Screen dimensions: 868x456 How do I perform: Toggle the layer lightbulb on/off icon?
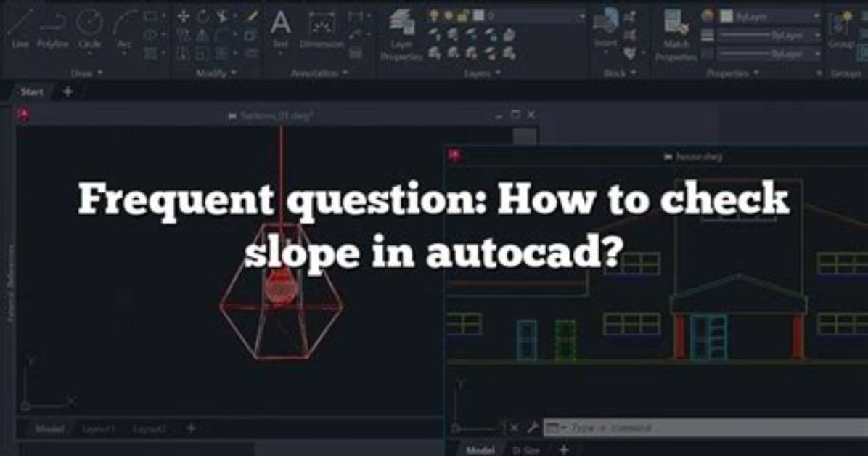[434, 16]
